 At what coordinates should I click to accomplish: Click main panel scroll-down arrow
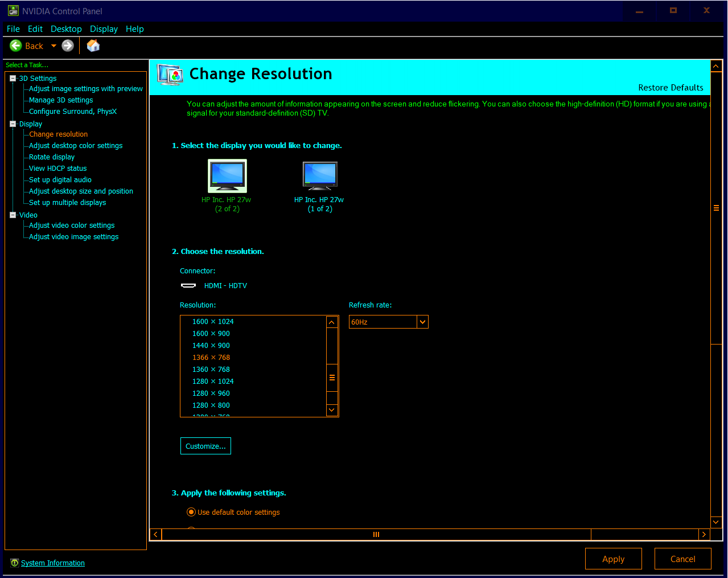(x=716, y=522)
